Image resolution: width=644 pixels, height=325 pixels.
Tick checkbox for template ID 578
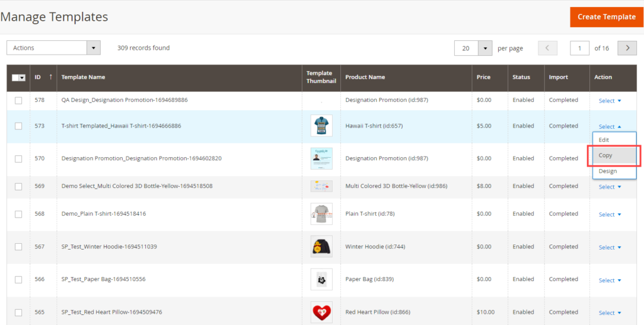pos(18,101)
